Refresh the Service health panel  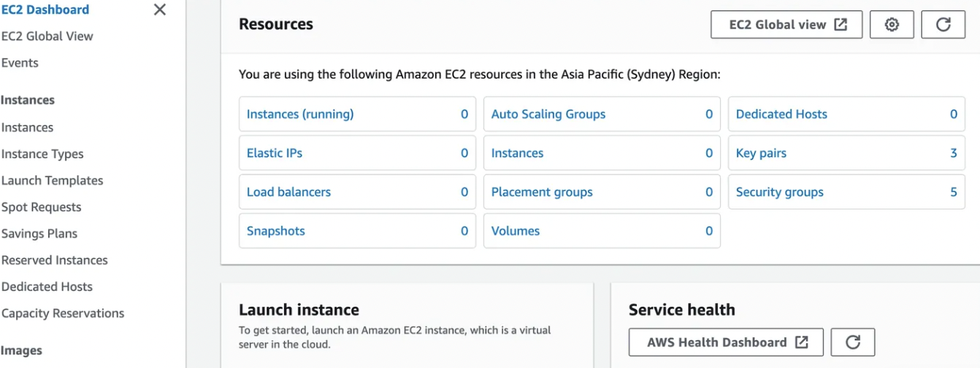[x=853, y=342]
